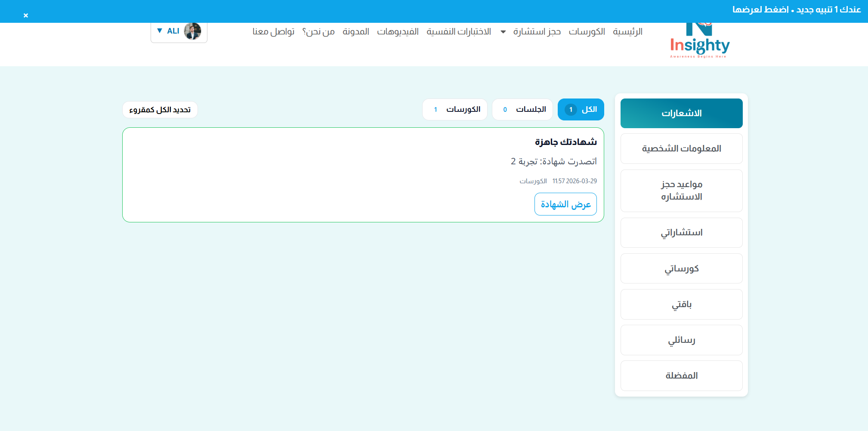Screen dimensions: 868x431
Task: Switch to the الجلسات filter tab
Action: pyautogui.click(x=524, y=110)
